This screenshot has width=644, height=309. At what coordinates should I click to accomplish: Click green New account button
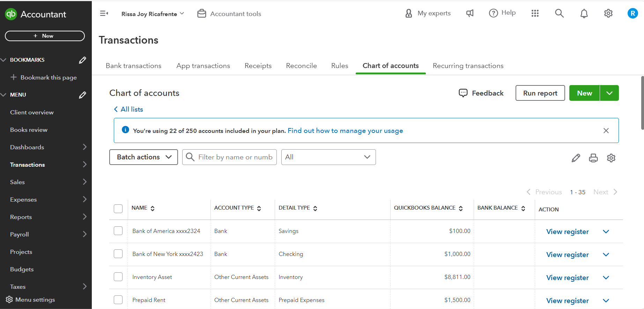tap(584, 93)
